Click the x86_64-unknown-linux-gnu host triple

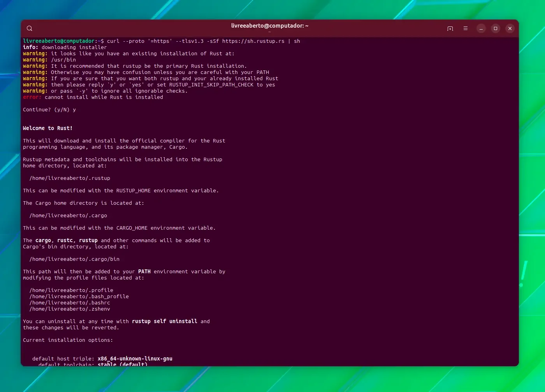pos(135,359)
